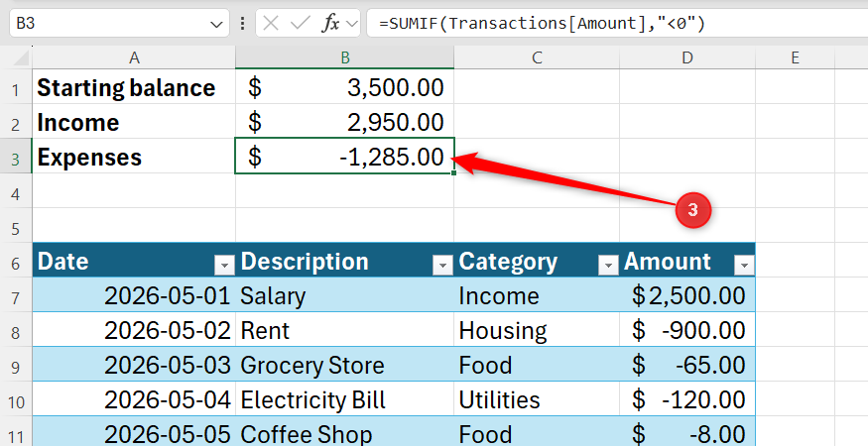
Task: Select row 3 header
Action: click(x=16, y=158)
